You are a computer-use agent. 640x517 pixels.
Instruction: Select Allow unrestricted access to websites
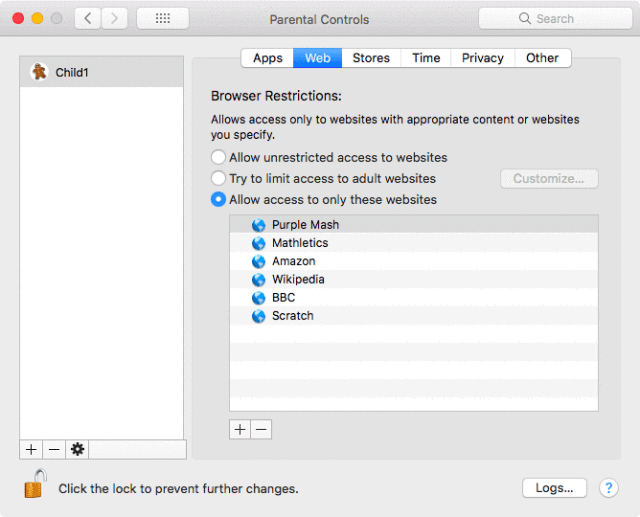click(218, 157)
